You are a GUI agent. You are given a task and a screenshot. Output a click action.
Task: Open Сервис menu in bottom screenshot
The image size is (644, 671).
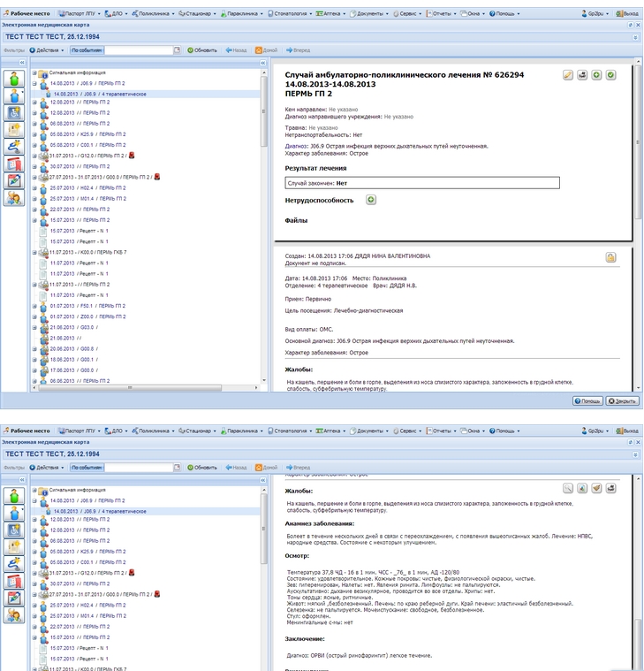click(x=407, y=431)
